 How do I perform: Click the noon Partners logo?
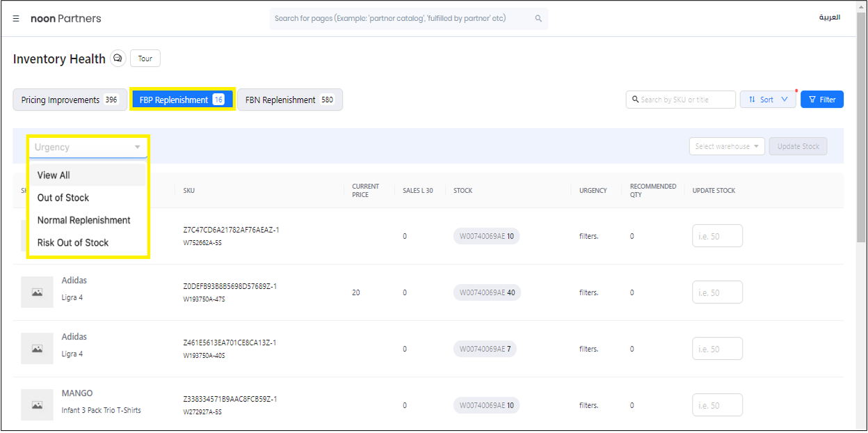66,19
